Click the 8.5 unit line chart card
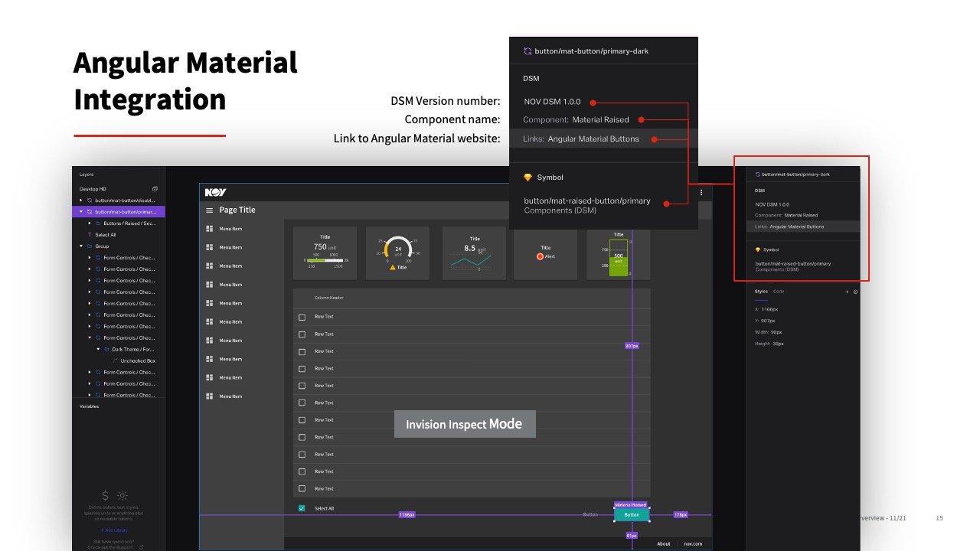The height and width of the screenshot is (551, 980). [475, 253]
